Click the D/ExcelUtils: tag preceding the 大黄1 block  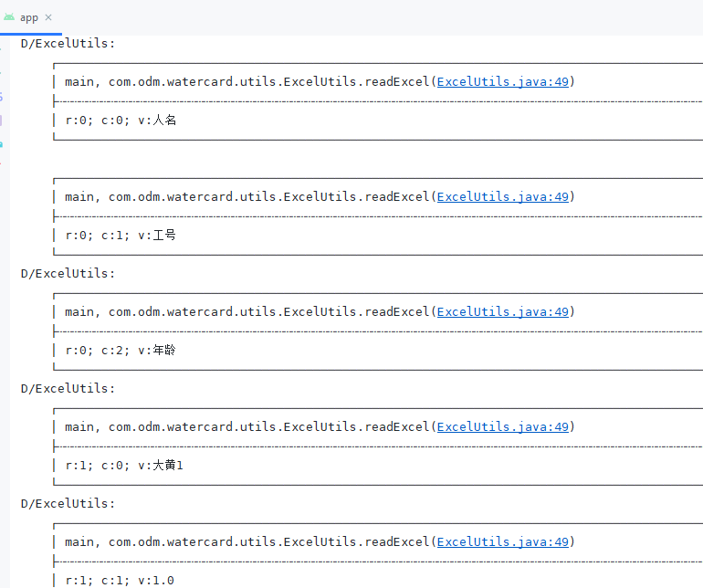click(x=68, y=388)
